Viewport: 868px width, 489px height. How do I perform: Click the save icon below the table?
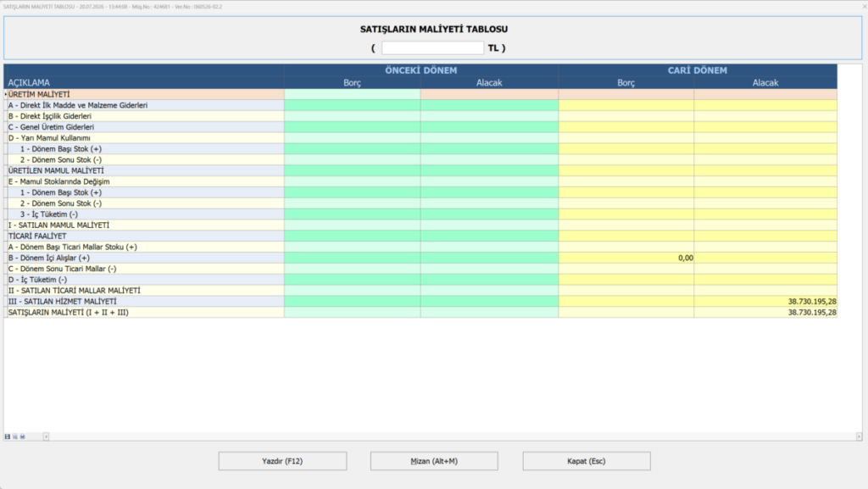pos(7,436)
